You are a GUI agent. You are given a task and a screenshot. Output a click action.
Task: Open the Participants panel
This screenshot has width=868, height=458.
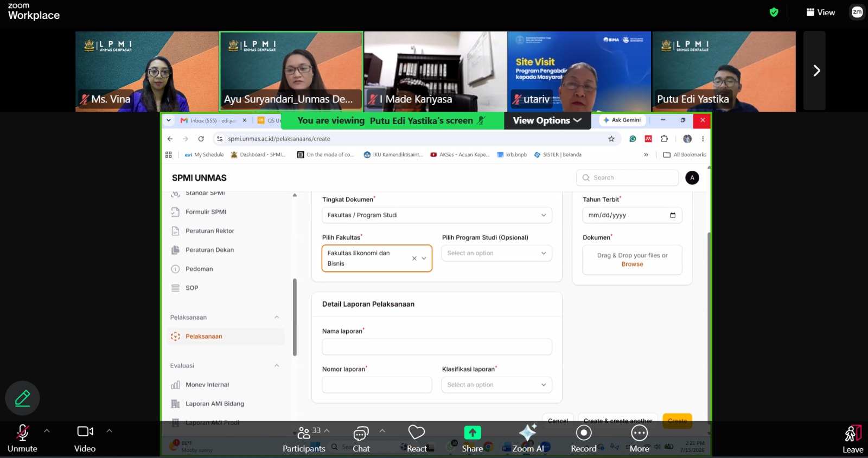(304, 438)
